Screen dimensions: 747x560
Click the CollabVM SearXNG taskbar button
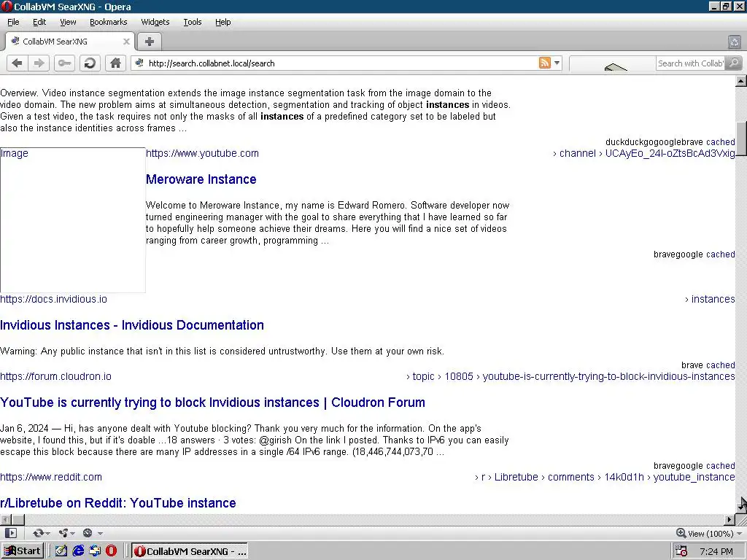190,551
